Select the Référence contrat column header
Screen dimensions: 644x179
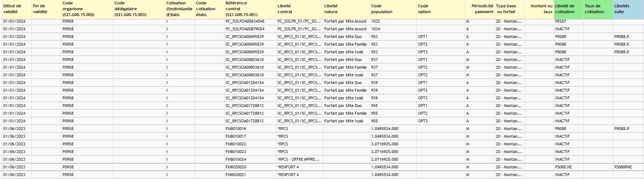coord(250,9)
